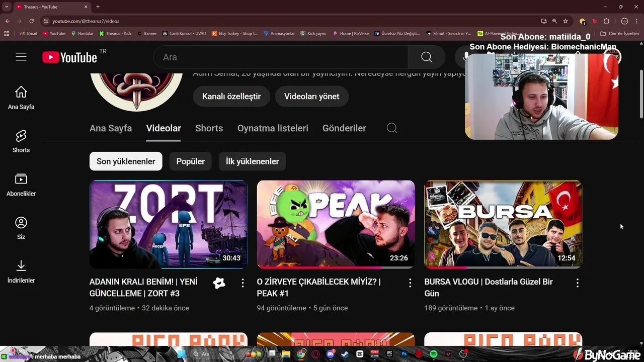Click the magnifier search button beside Ara field
Screen dimensions: 644x362
click(x=426, y=57)
